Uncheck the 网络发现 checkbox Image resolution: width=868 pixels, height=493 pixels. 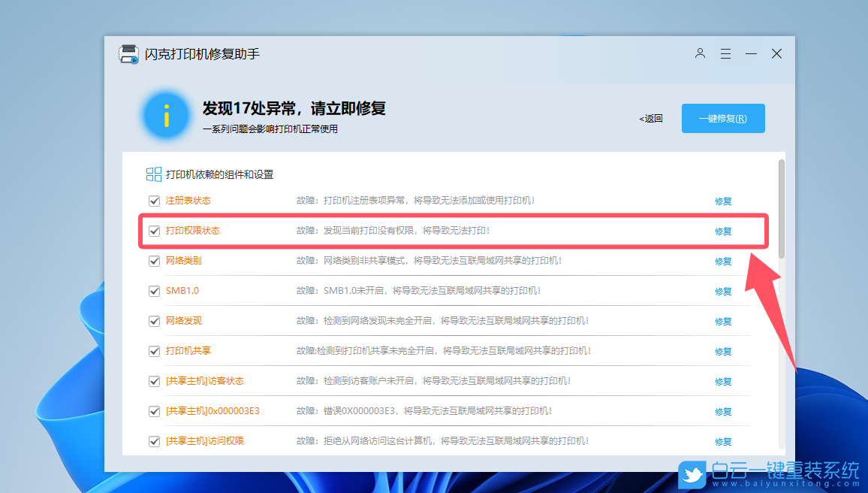click(154, 321)
